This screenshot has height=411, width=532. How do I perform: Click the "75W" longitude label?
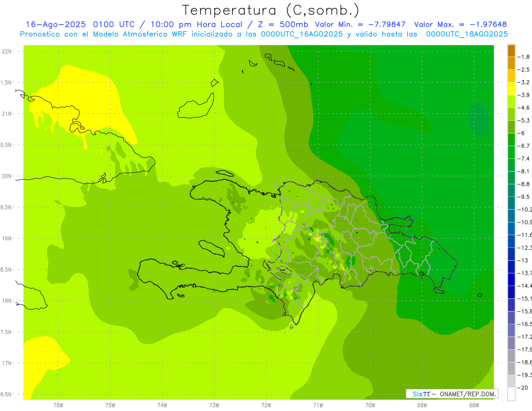tap(110, 405)
